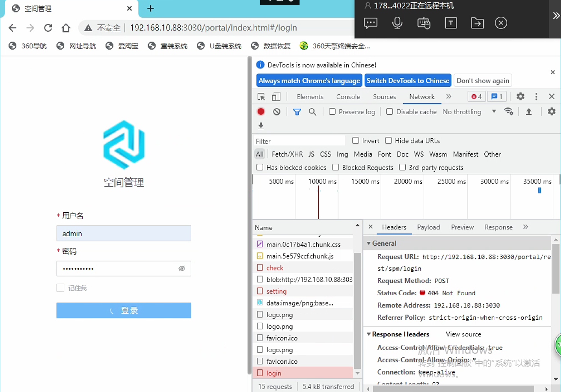Show more DevTools panels chevron

(449, 97)
